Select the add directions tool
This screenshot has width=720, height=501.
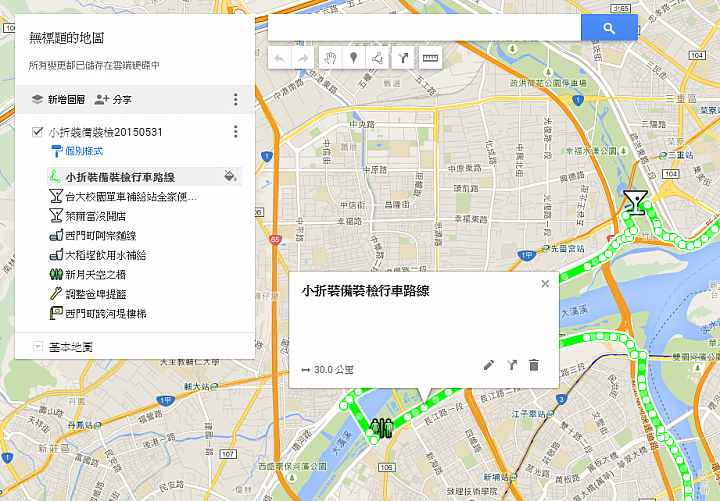(403, 58)
